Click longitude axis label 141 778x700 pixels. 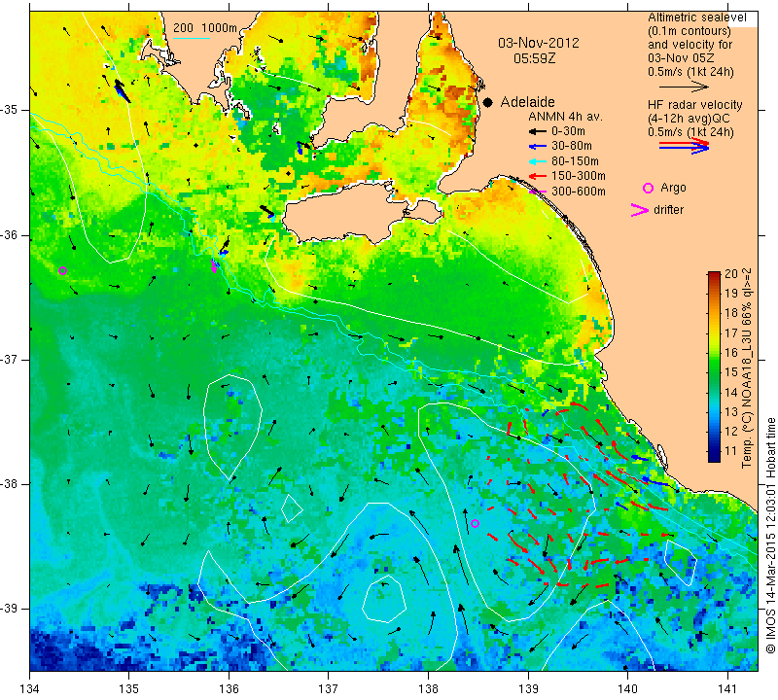click(727, 689)
